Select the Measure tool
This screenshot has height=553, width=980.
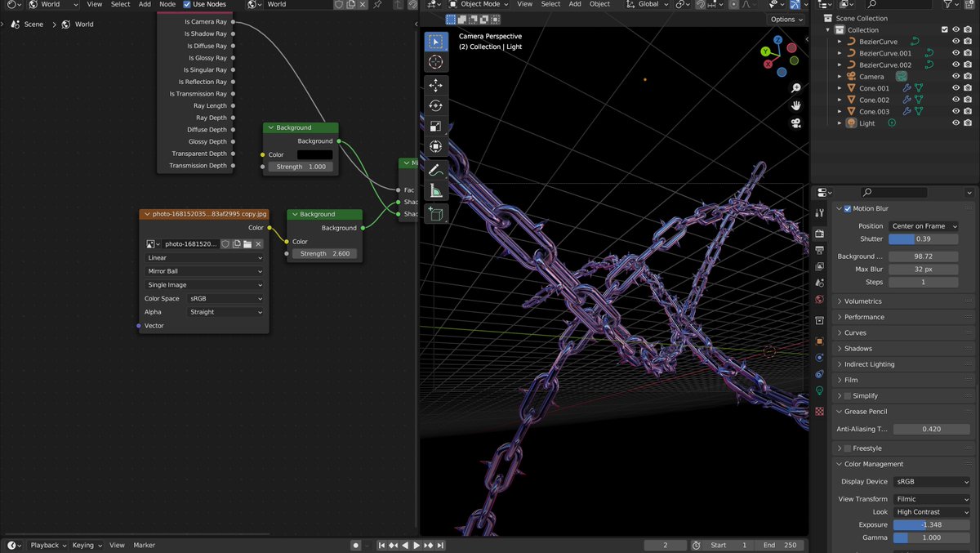pos(435,190)
